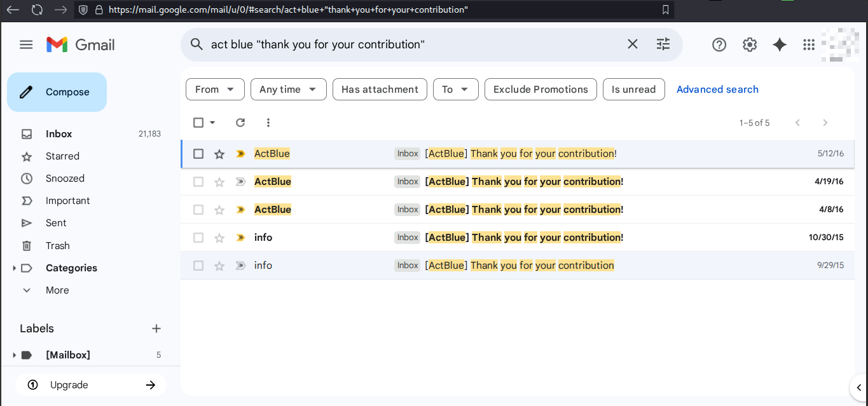This screenshot has height=406, width=868.
Task: Select the 4/19/16 ActBlue email checkbox
Action: click(x=198, y=182)
